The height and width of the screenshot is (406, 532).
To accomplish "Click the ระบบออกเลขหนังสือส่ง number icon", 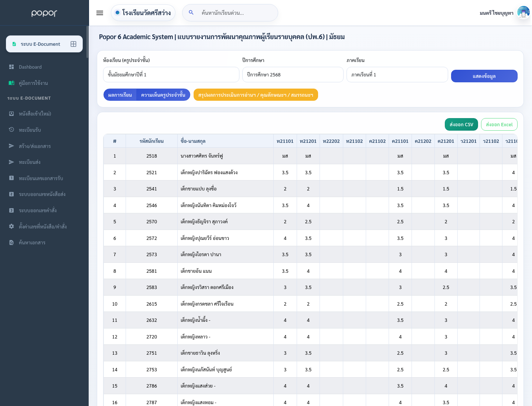I will 11,194.
